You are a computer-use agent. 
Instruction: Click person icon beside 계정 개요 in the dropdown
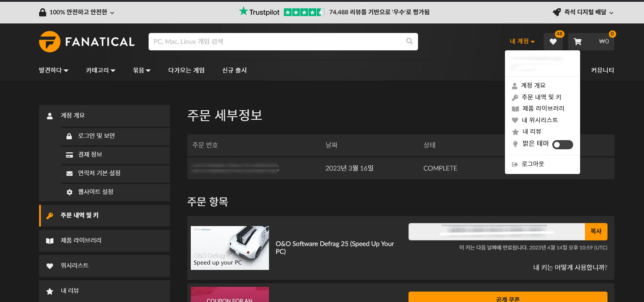coord(515,86)
